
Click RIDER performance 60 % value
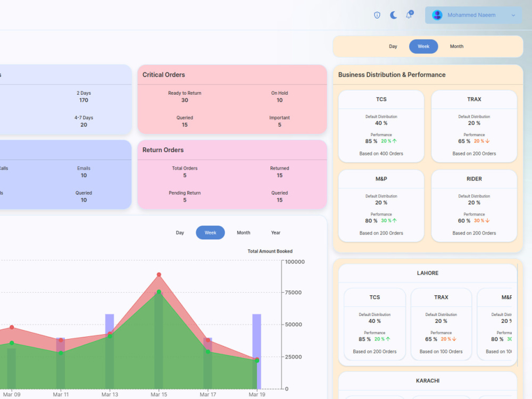click(x=464, y=221)
